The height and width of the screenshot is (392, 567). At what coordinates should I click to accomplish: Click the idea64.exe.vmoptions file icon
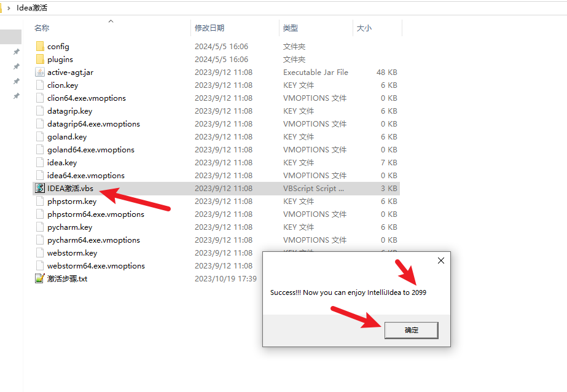click(x=40, y=175)
